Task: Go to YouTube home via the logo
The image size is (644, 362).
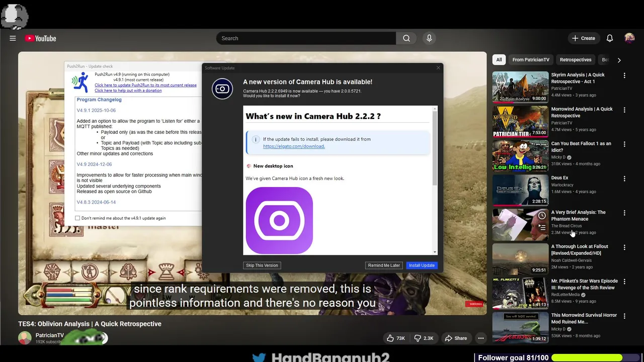Action: click(x=40, y=38)
